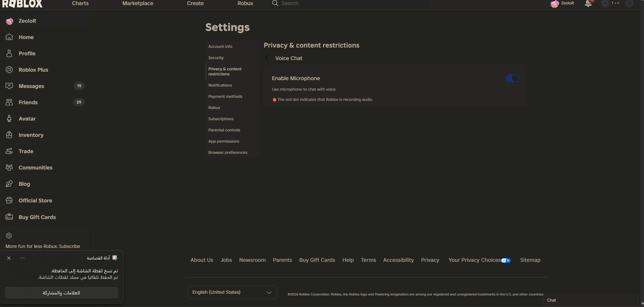
Task: Click the Avatar figure icon
Action: 10,119
